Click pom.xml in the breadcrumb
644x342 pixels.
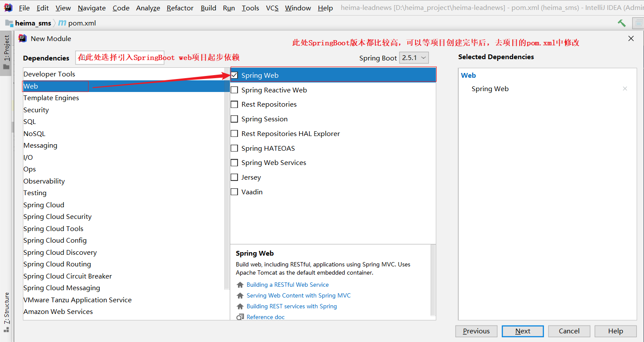point(82,23)
